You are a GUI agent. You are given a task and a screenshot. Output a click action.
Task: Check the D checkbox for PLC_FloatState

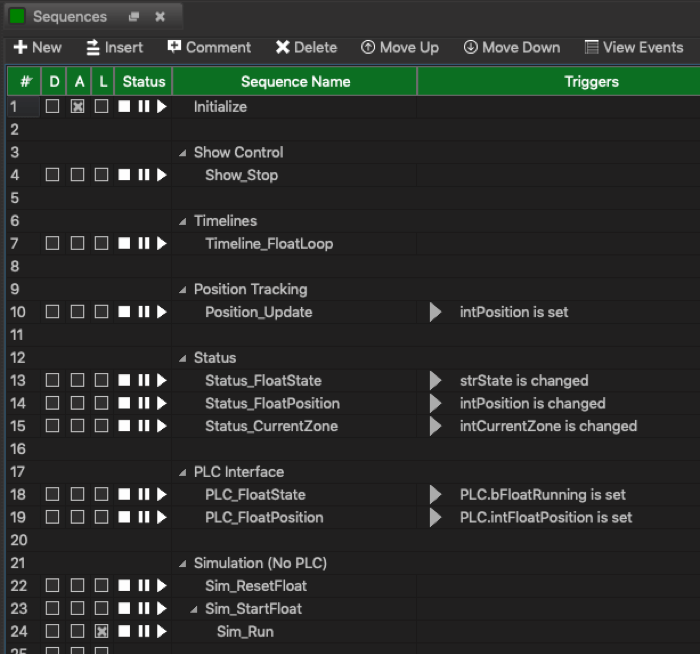click(x=52, y=494)
